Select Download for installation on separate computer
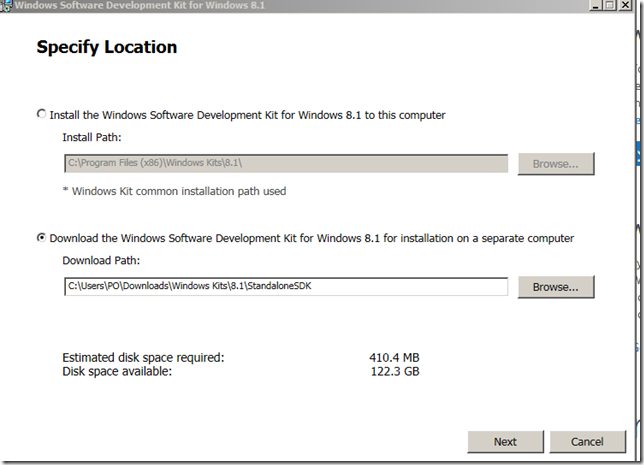 pos(41,238)
